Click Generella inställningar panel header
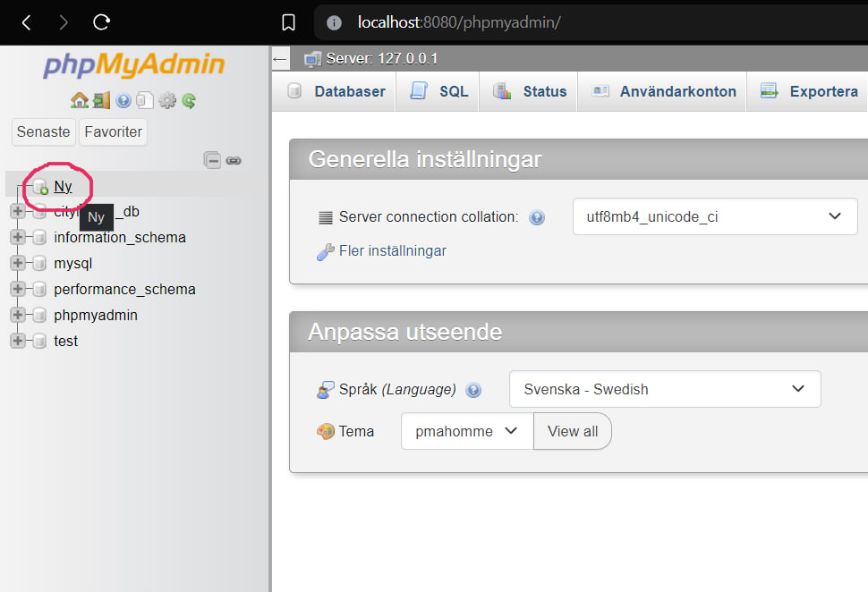This screenshot has height=592, width=868. point(578,159)
